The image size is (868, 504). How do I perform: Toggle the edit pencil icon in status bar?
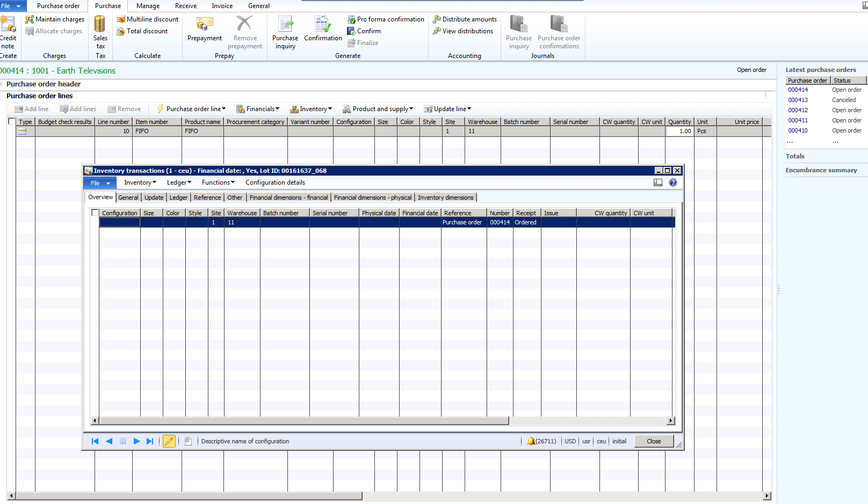[169, 441]
